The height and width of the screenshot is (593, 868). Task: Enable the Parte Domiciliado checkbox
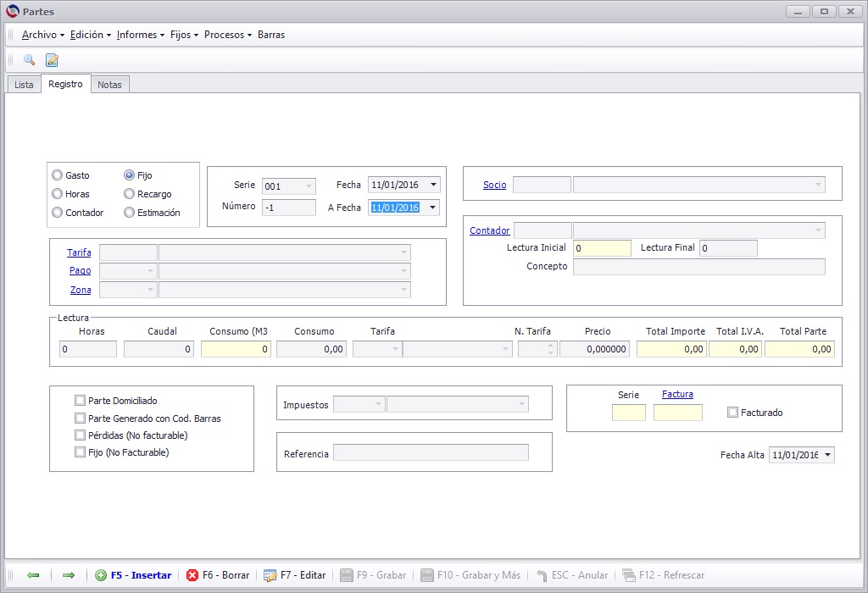pyautogui.click(x=81, y=401)
